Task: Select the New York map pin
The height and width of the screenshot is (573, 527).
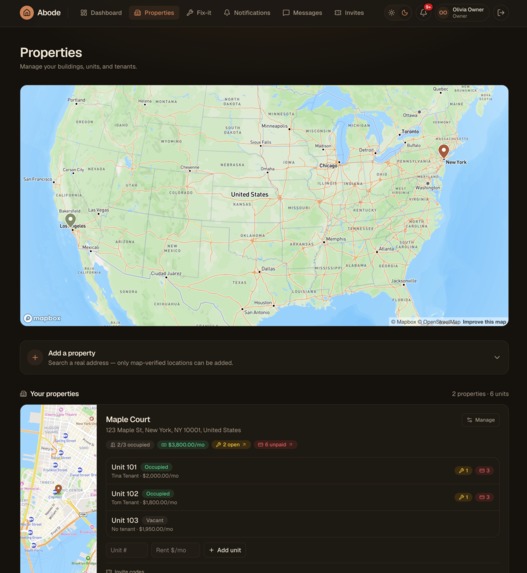Action: [x=444, y=151]
